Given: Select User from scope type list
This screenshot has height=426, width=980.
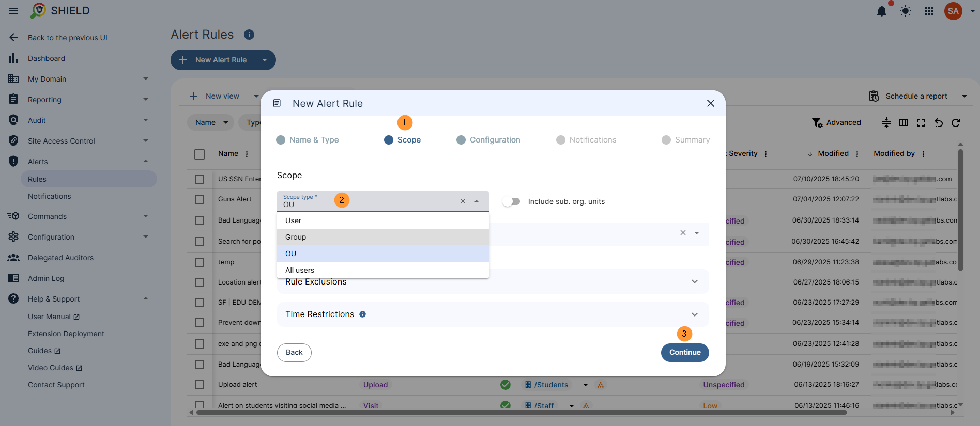Looking at the screenshot, I should (x=383, y=220).
